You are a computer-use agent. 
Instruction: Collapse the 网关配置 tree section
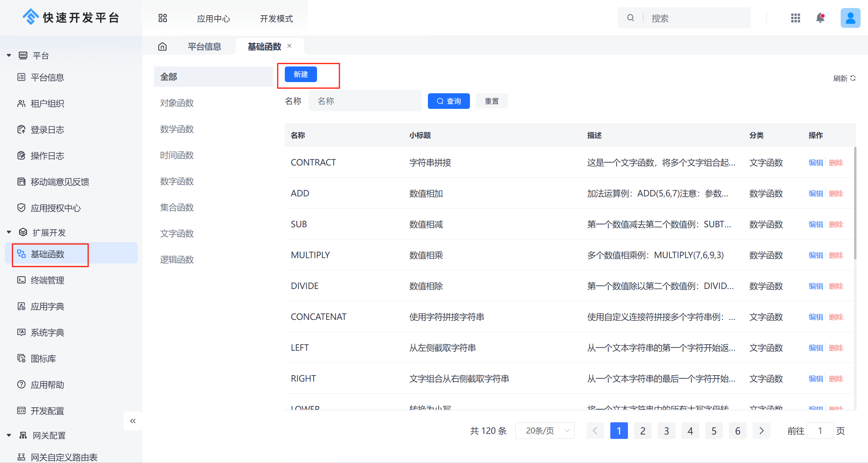point(9,435)
